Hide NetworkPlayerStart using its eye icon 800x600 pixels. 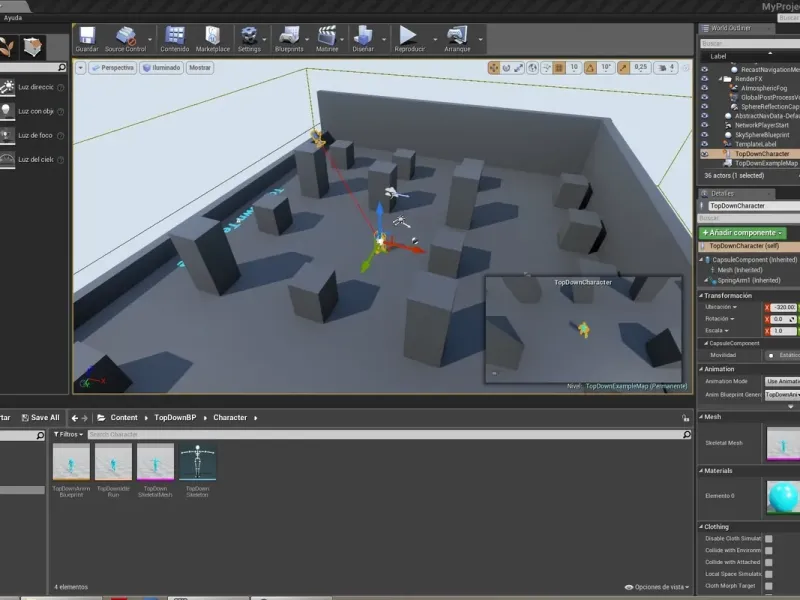click(705, 126)
